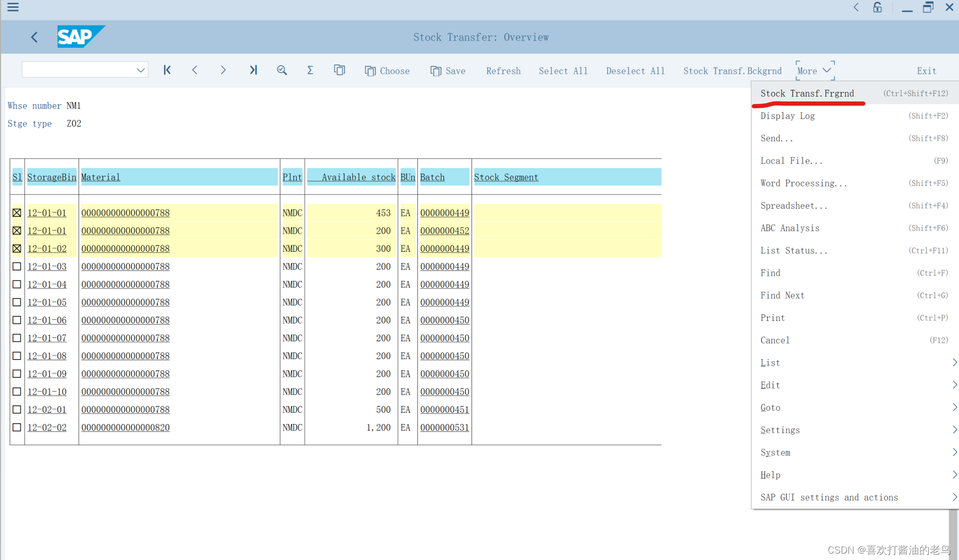Screen dimensions: 959x560
Task: Click the Copy toolbar icon
Action: pyautogui.click(x=339, y=70)
